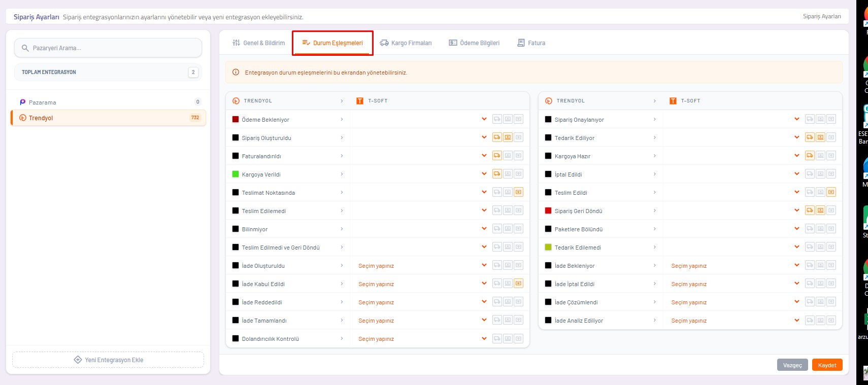The width and height of the screenshot is (868, 385).
Task: Click the download-box icon in Teslim Edildi row
Action: pos(831,192)
